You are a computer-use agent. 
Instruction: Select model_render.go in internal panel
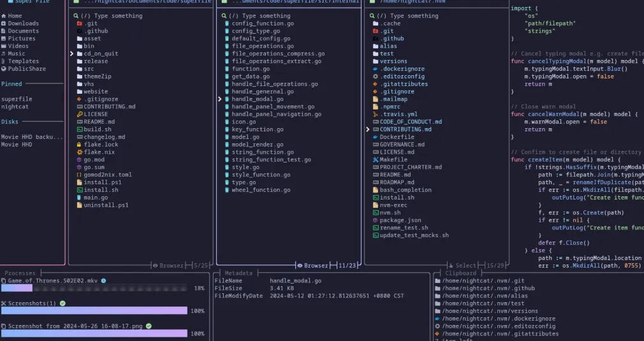258,145
